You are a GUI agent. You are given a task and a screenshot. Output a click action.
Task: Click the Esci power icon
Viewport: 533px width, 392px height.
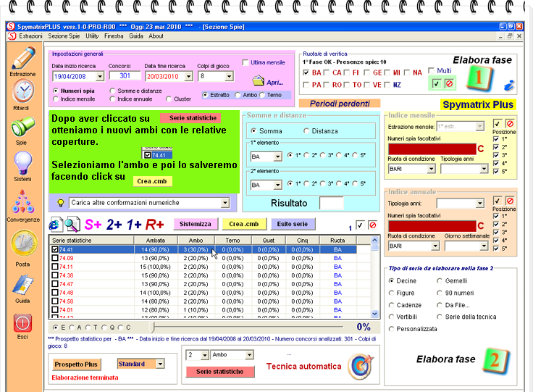(22, 323)
